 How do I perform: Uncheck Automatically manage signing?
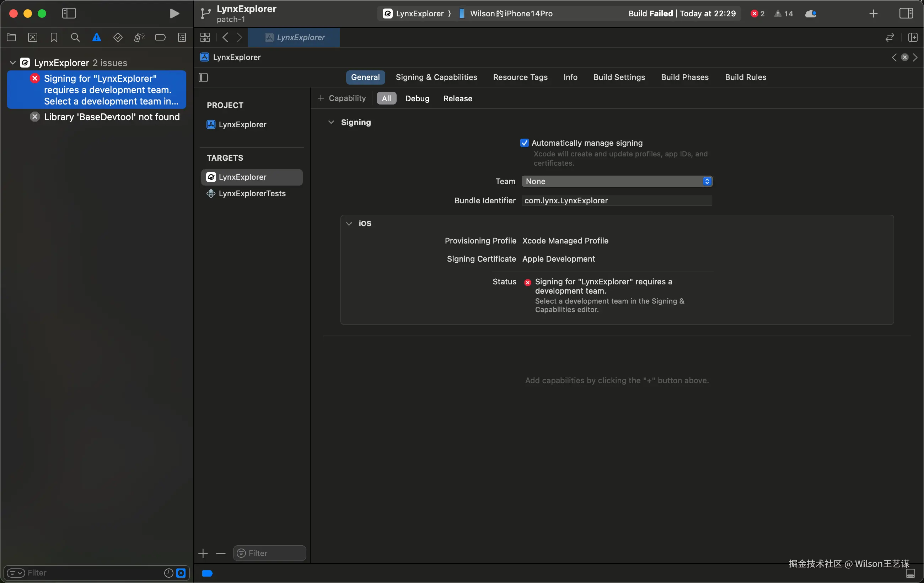524,143
